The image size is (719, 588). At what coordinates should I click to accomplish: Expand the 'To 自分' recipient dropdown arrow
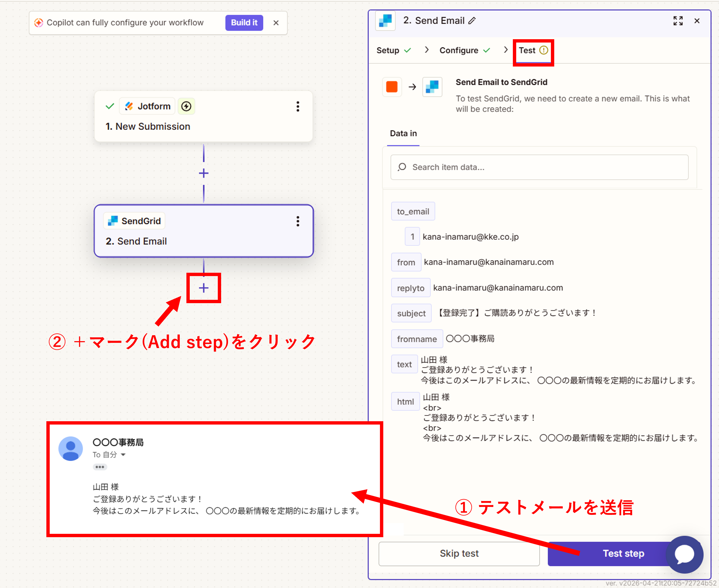pyautogui.click(x=123, y=454)
